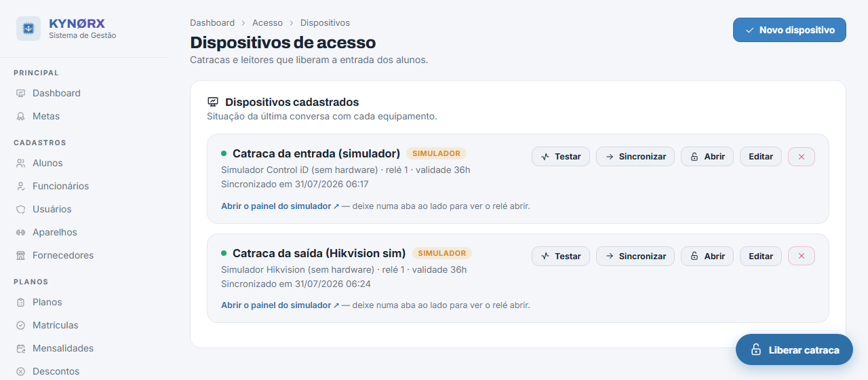Delete the Catraca da entrada device
868x380 pixels.
802,156
